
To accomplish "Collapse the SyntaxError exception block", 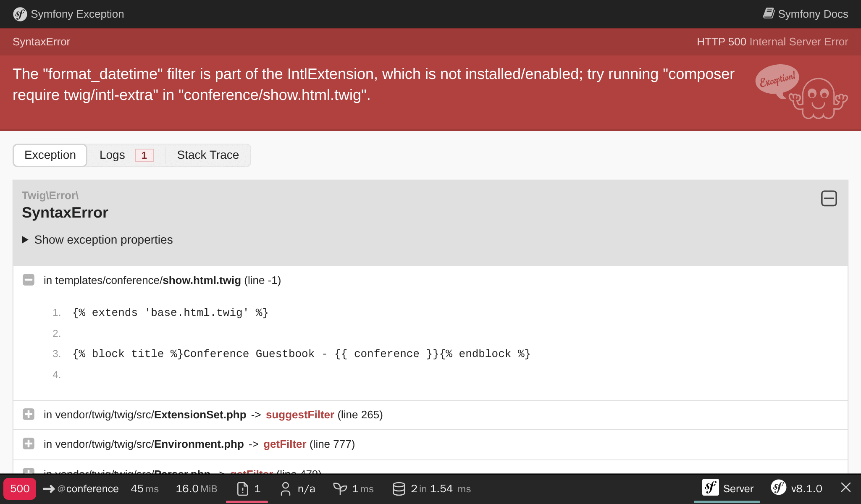I will [829, 198].
